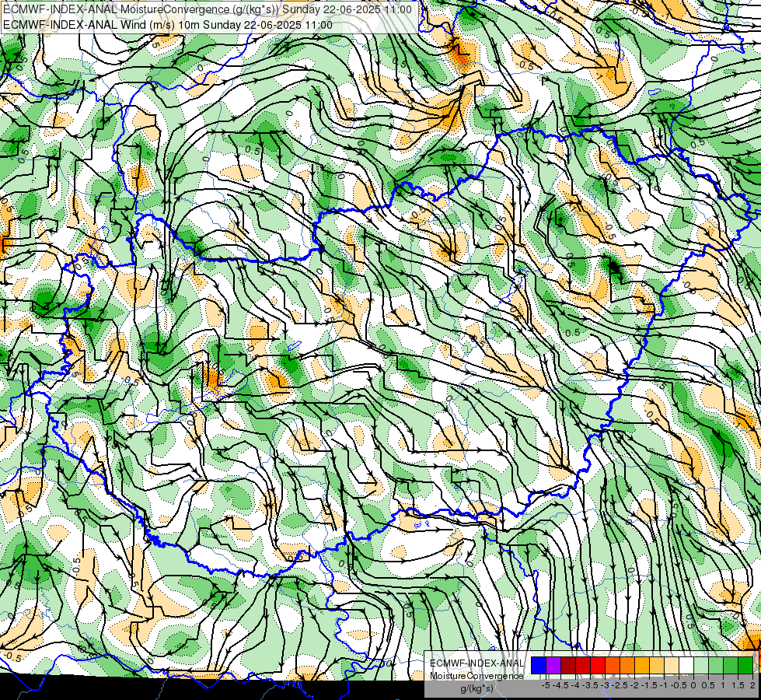This screenshot has width=761, height=700.
Task: Click ECMWF-INDEX-ANAL label inside the legend box
Action: 476,663
